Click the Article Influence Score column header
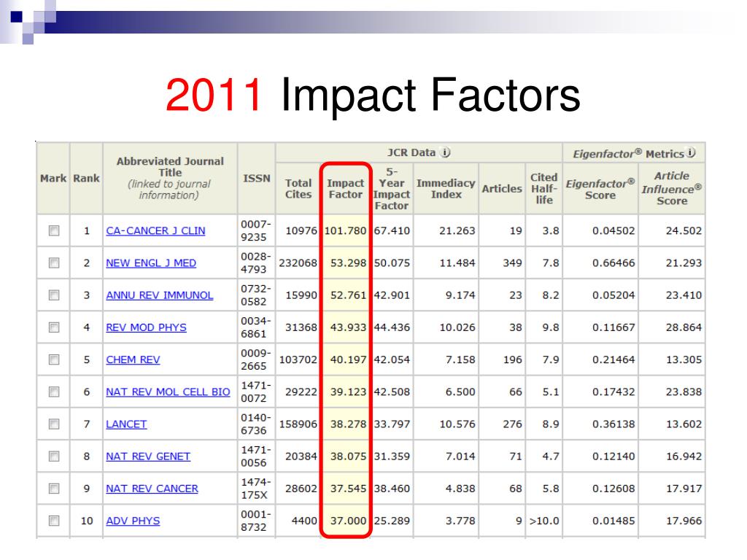The width and height of the screenshot is (747, 560). pos(672,189)
